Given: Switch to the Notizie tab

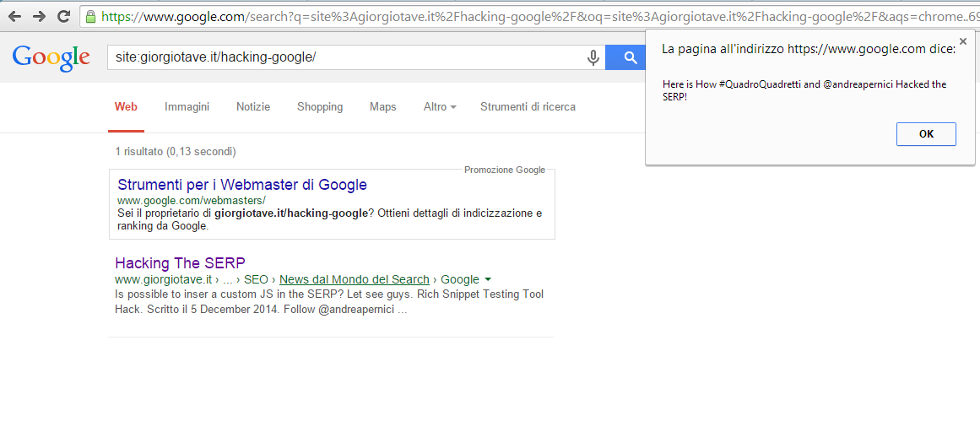Looking at the screenshot, I should [253, 107].
